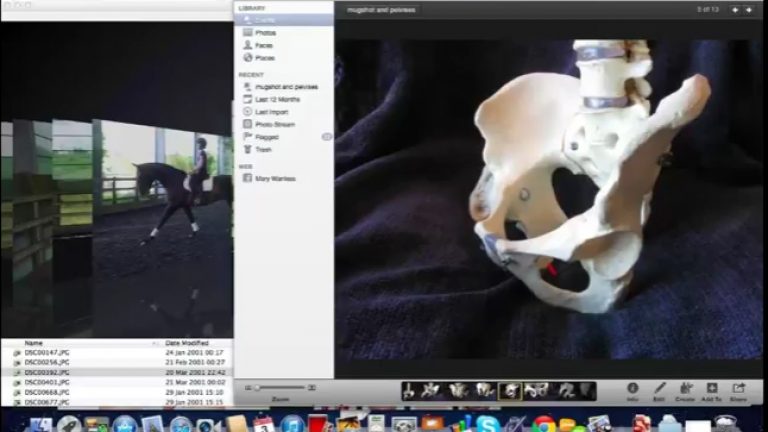Select the highlighted thumbnail in the filmstrip
The height and width of the screenshot is (432, 768).
tap(509, 390)
